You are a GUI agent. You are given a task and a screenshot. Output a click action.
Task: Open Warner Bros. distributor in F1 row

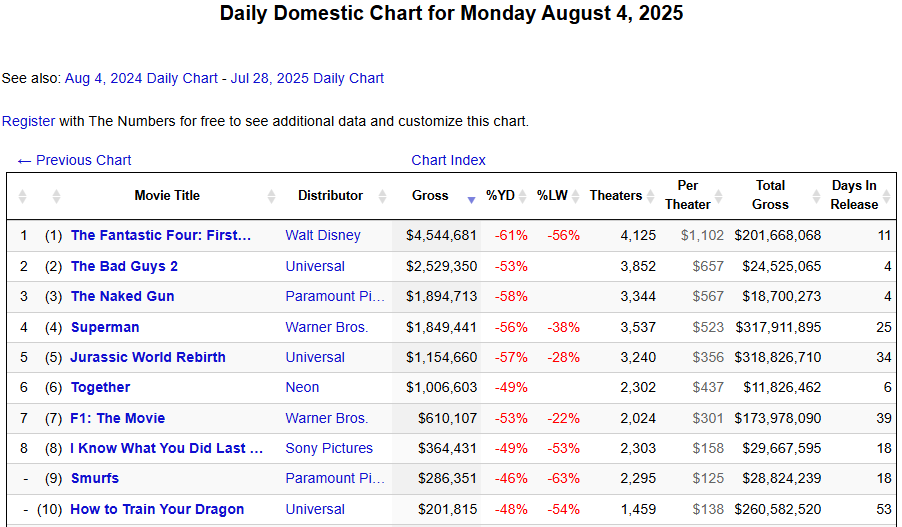point(327,418)
